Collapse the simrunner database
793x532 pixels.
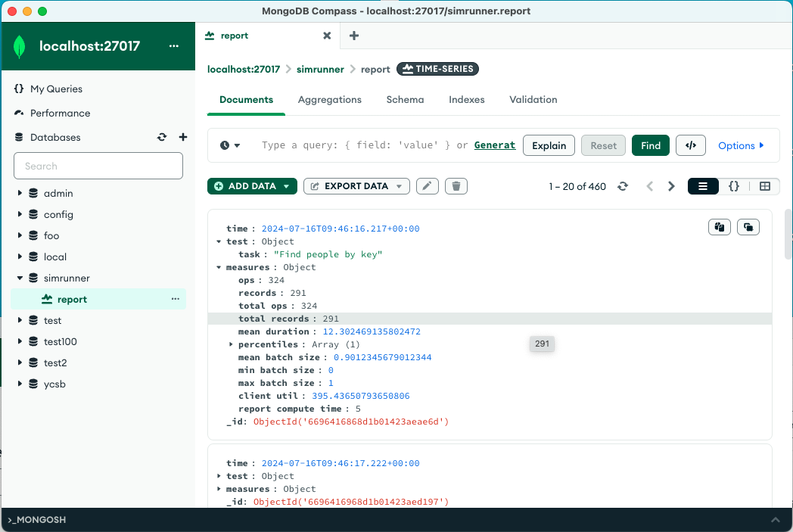pyautogui.click(x=20, y=278)
